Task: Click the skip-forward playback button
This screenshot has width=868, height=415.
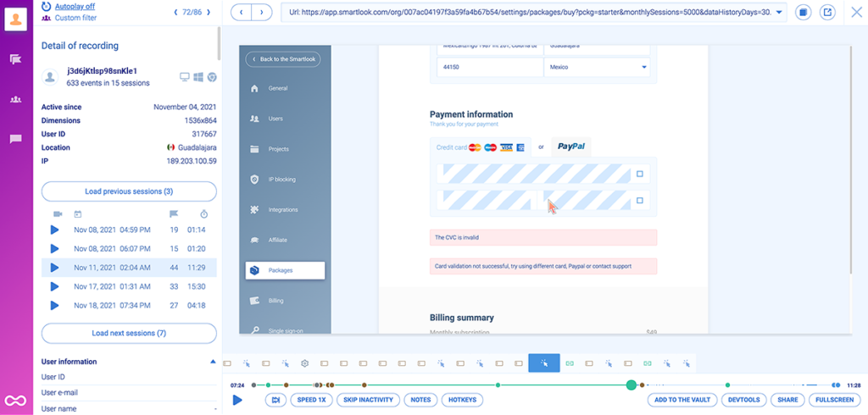Action: pos(275,400)
